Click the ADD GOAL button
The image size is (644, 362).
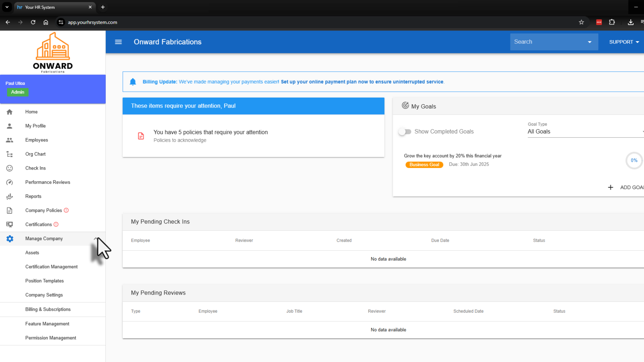[626, 187]
